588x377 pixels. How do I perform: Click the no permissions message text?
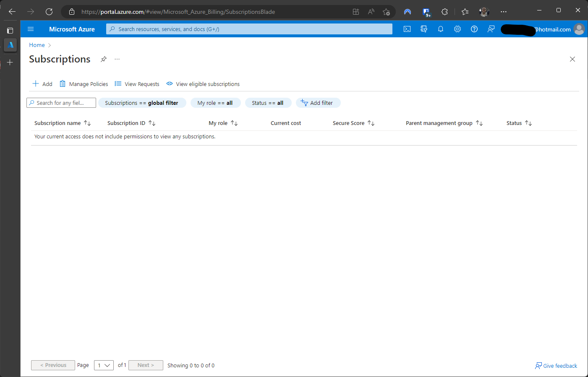click(x=125, y=136)
